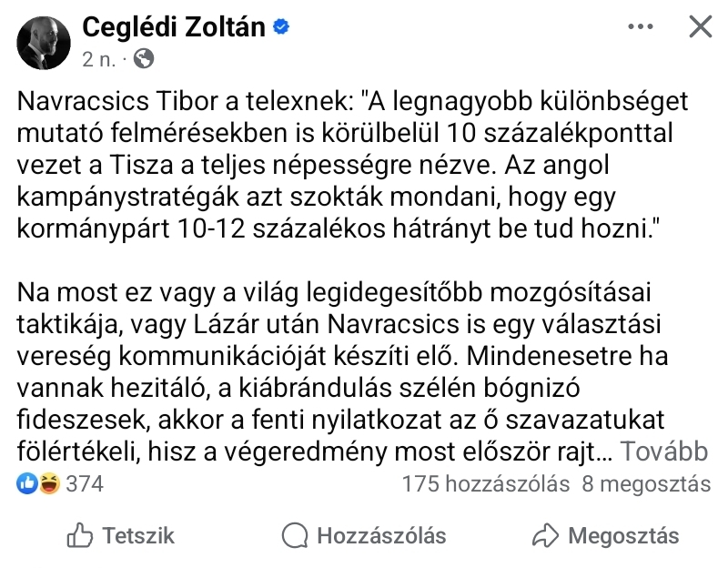Click the speech bubble comment icon

295,535
